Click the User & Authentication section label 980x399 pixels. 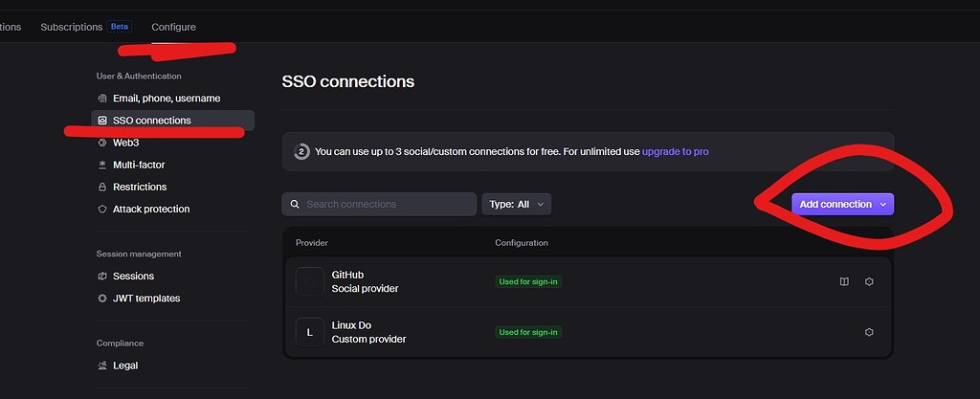[x=139, y=76]
